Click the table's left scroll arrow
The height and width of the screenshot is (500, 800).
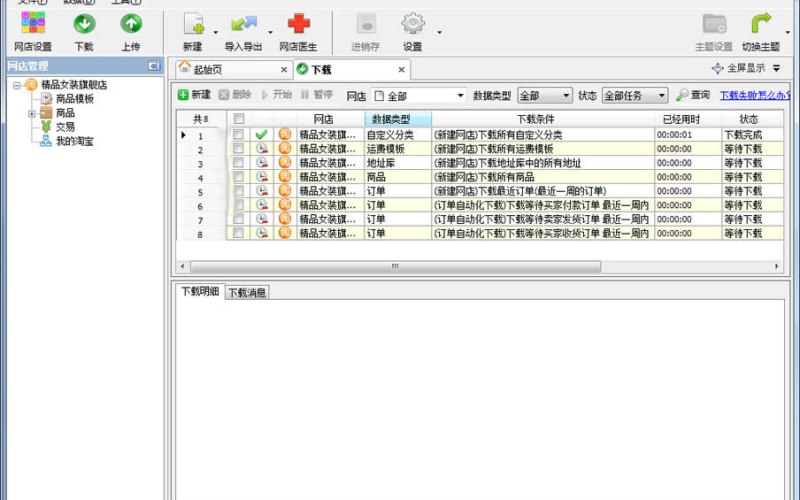click(x=183, y=266)
